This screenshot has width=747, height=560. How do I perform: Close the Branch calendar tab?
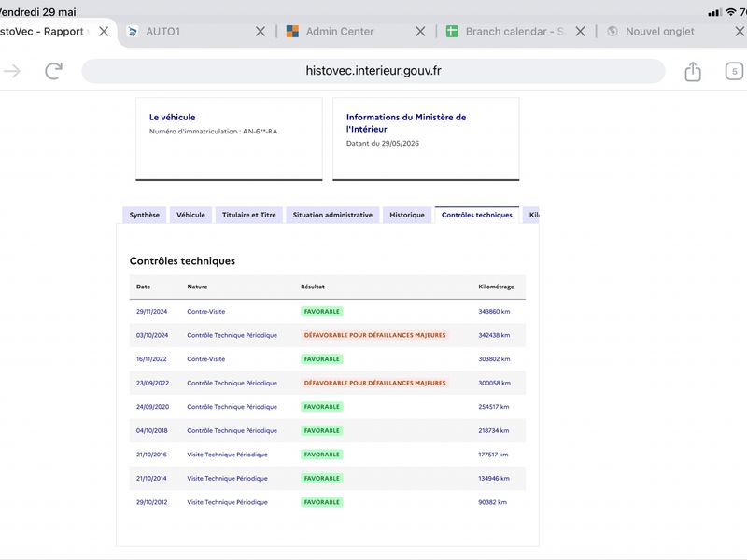[x=580, y=32]
